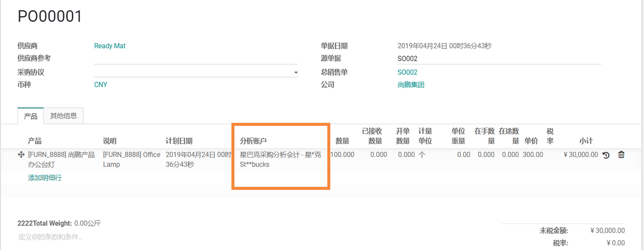
Task: Click the ¥30,000.00 subtotal cell in row
Action: pyautogui.click(x=581, y=155)
